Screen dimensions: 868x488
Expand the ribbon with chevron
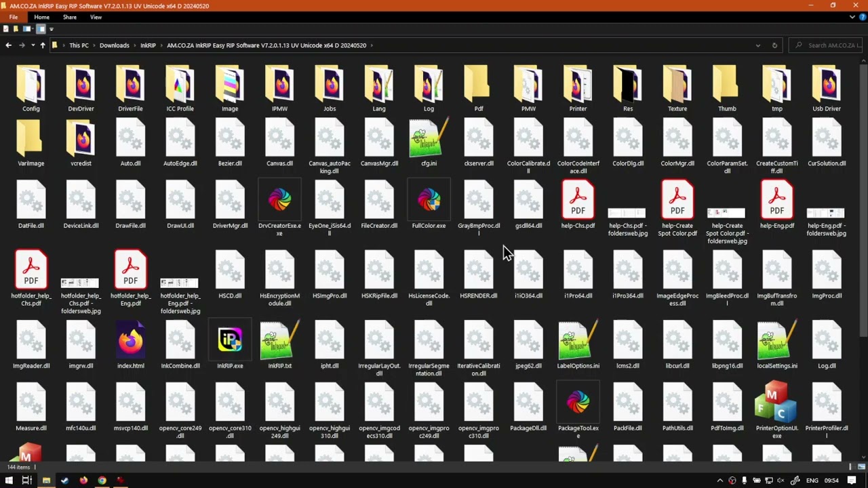point(852,17)
